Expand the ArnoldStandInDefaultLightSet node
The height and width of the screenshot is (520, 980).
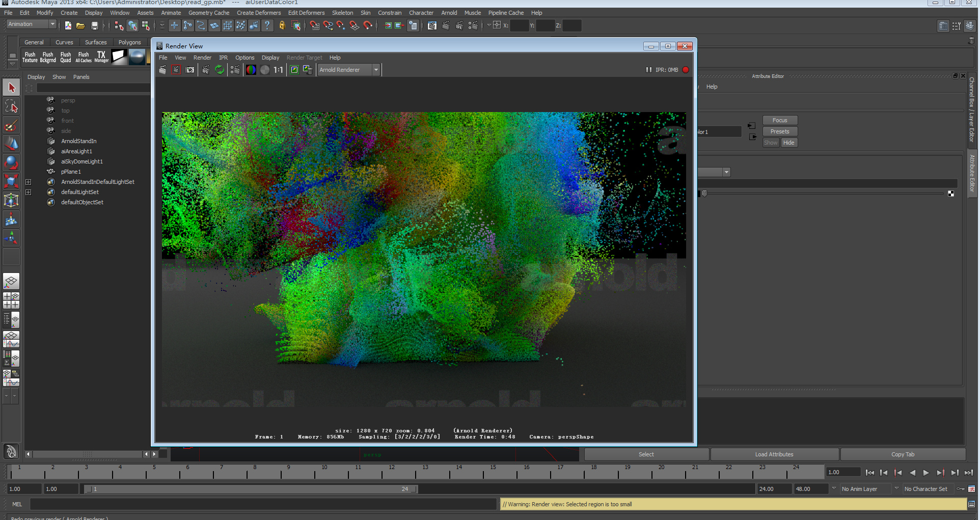[x=29, y=182]
